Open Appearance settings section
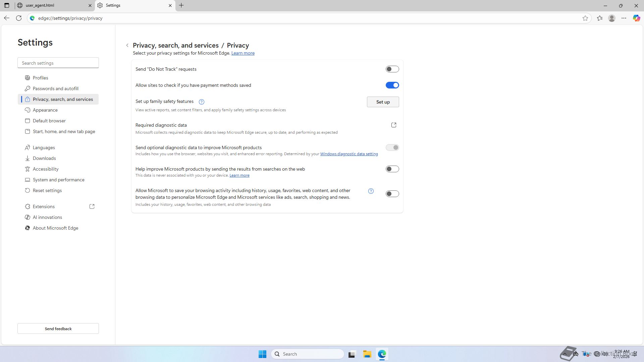 tap(45, 110)
